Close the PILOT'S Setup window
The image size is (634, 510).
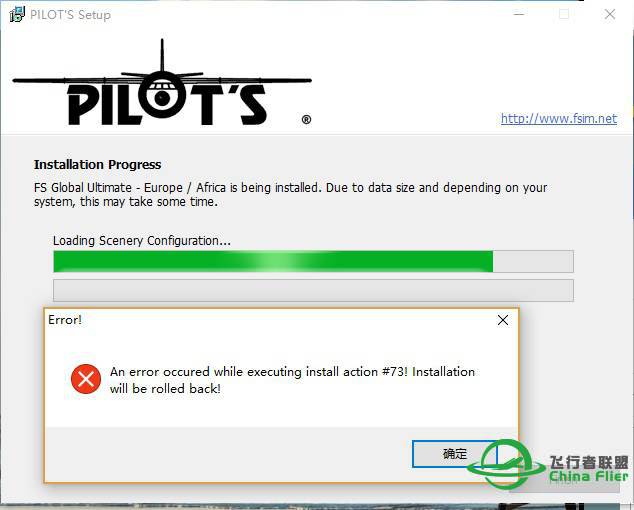(x=610, y=15)
